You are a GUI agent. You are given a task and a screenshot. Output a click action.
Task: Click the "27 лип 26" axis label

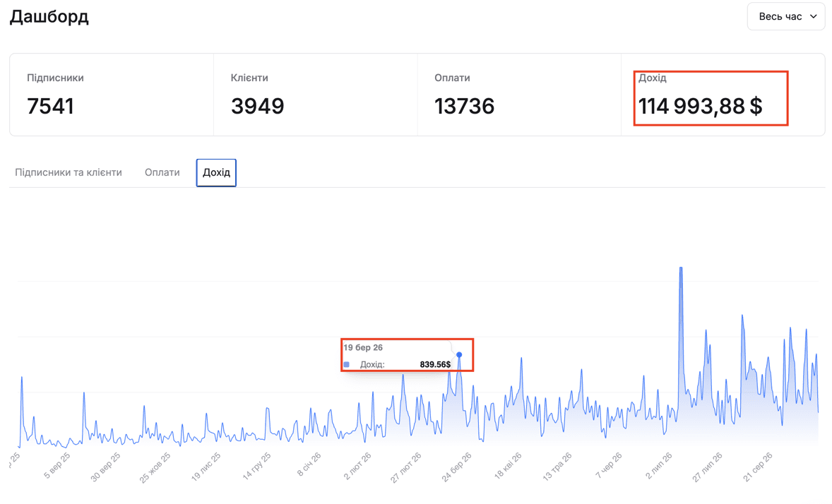pyautogui.click(x=707, y=467)
